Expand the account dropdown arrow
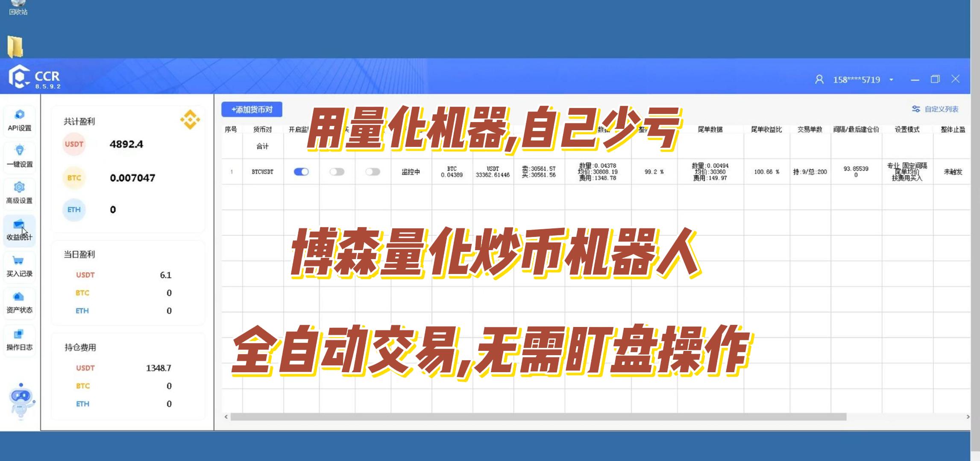Image resolution: width=980 pixels, height=461 pixels. pyautogui.click(x=891, y=80)
